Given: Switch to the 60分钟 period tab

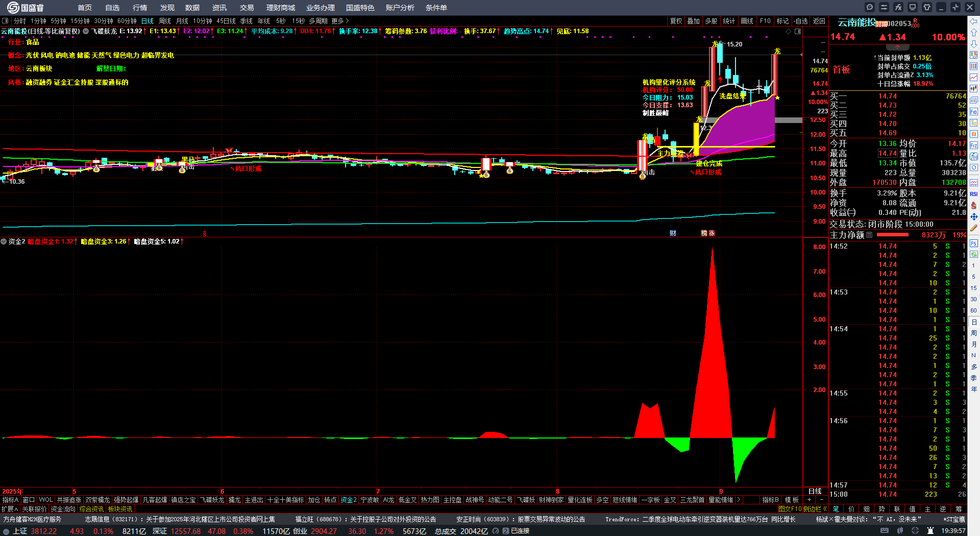Looking at the screenshot, I should 127,21.
